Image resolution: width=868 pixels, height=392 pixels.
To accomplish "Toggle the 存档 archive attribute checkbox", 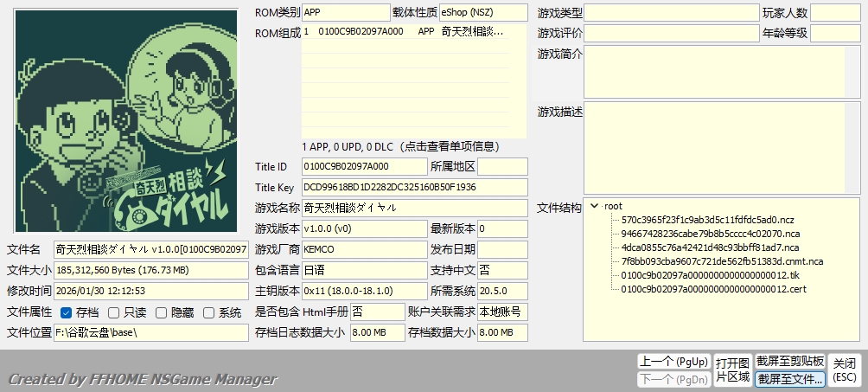I will [x=66, y=312].
